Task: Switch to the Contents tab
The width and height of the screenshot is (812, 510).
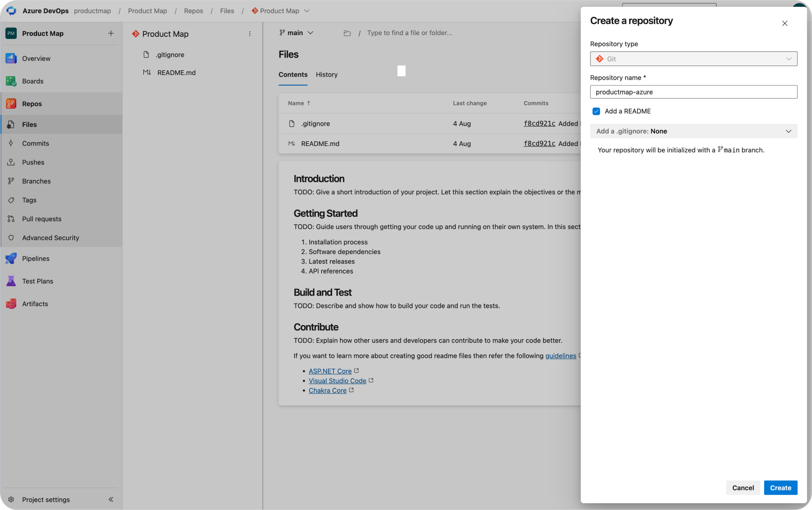Action: (293, 75)
